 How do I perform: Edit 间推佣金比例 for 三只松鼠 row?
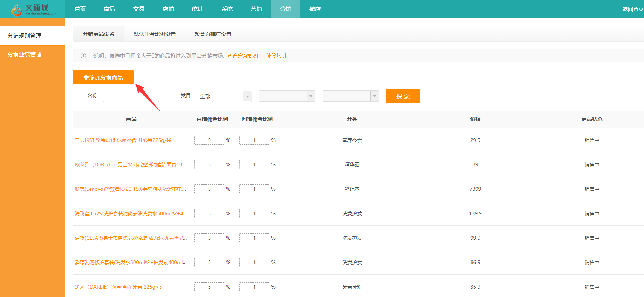pos(254,140)
